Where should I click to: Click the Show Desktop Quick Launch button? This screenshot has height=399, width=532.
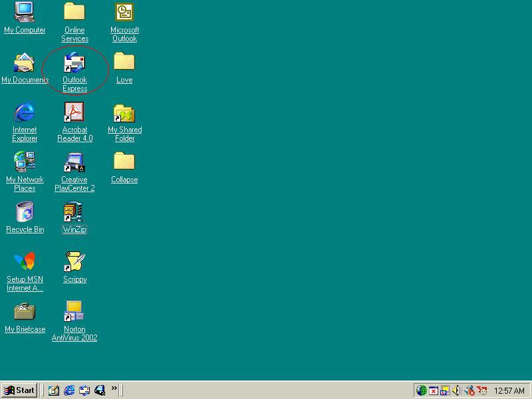(x=54, y=390)
